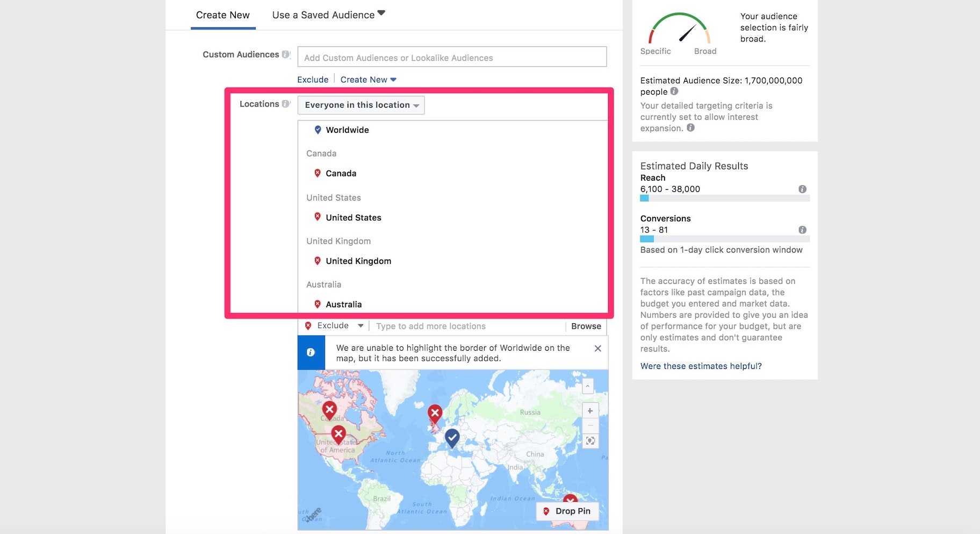Click the Reach estimate info icon

click(x=802, y=189)
